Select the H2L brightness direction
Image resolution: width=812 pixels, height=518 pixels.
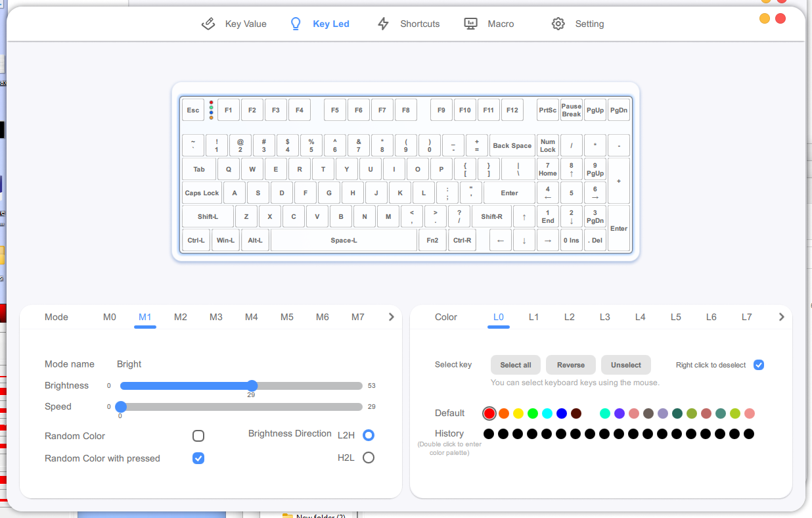point(369,458)
